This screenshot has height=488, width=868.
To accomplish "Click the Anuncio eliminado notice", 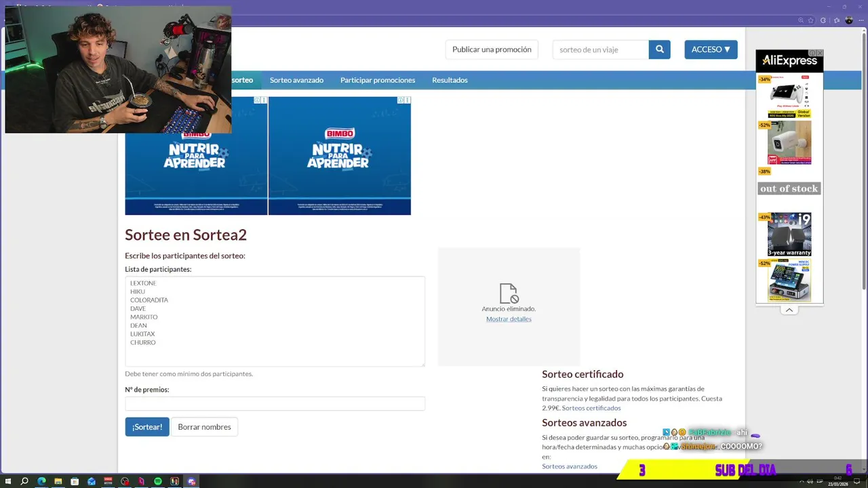I will coord(509,309).
